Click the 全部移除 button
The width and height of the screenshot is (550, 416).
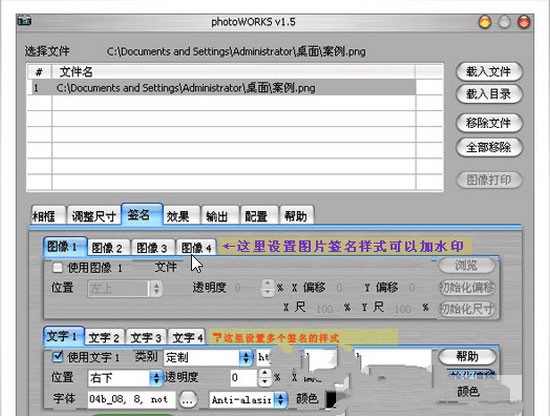[x=489, y=147]
